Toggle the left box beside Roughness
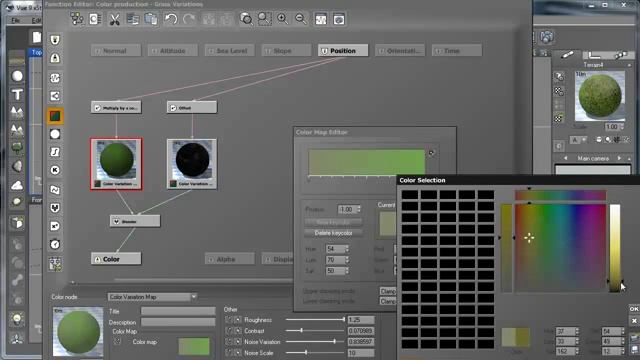This screenshot has height=360, width=640. (x=229, y=320)
